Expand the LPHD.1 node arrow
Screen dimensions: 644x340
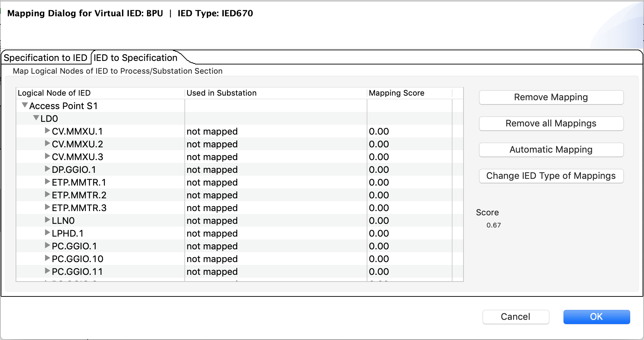click(47, 233)
